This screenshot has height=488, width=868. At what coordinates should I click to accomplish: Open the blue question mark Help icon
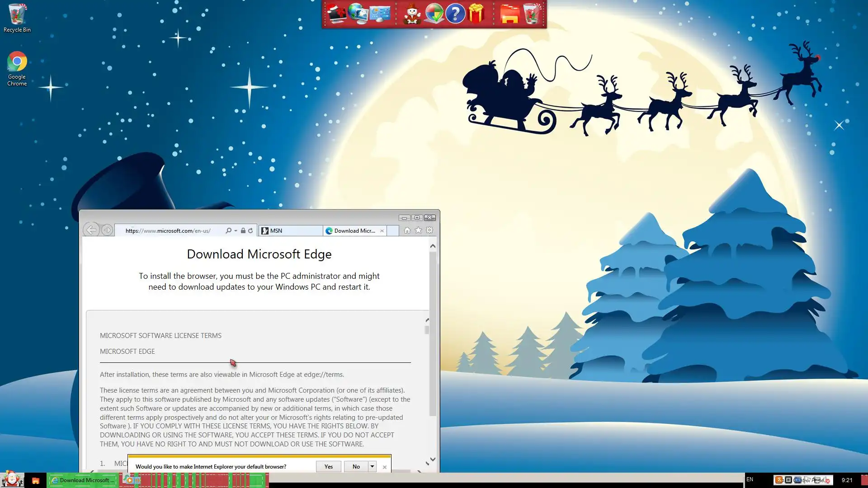455,14
